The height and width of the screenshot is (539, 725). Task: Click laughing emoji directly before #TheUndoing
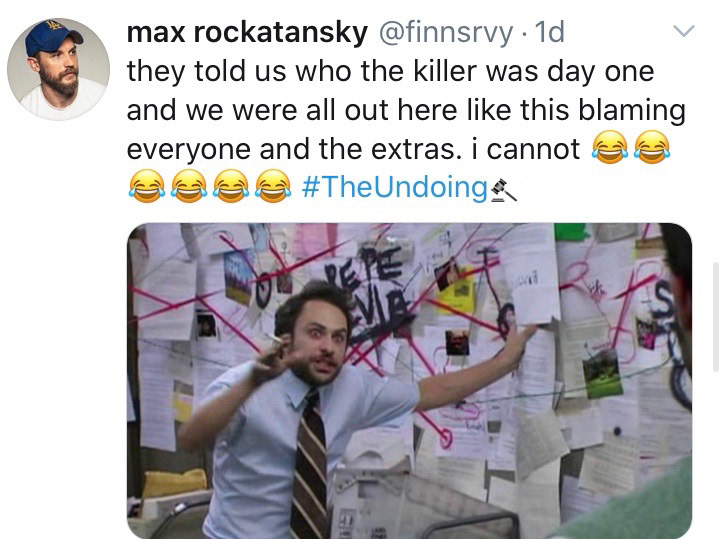(x=273, y=186)
